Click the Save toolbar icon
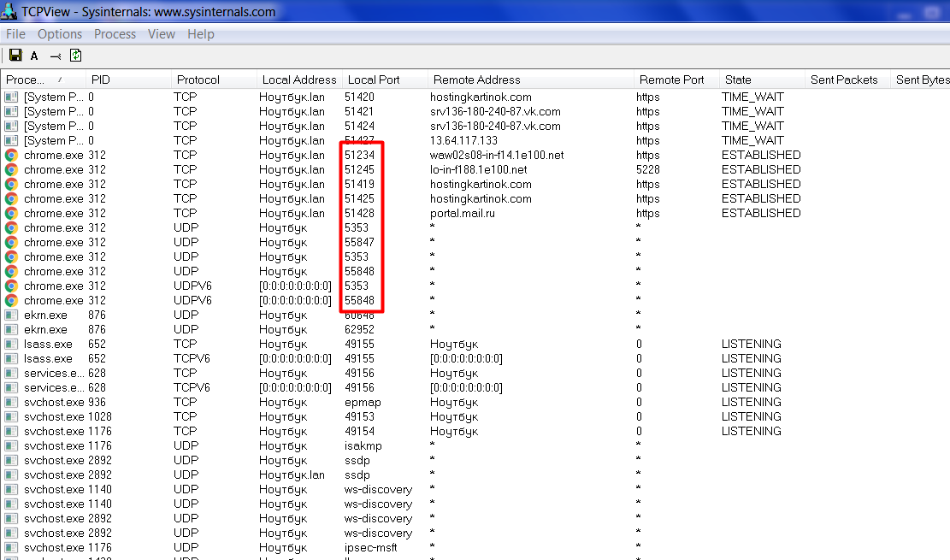The width and height of the screenshot is (950, 560). point(15,56)
